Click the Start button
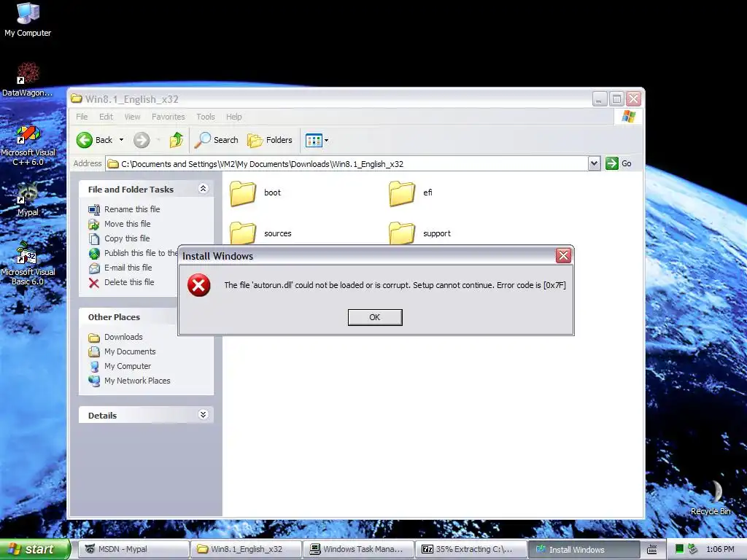Screen dimensions: 747x560 [x=35, y=549]
